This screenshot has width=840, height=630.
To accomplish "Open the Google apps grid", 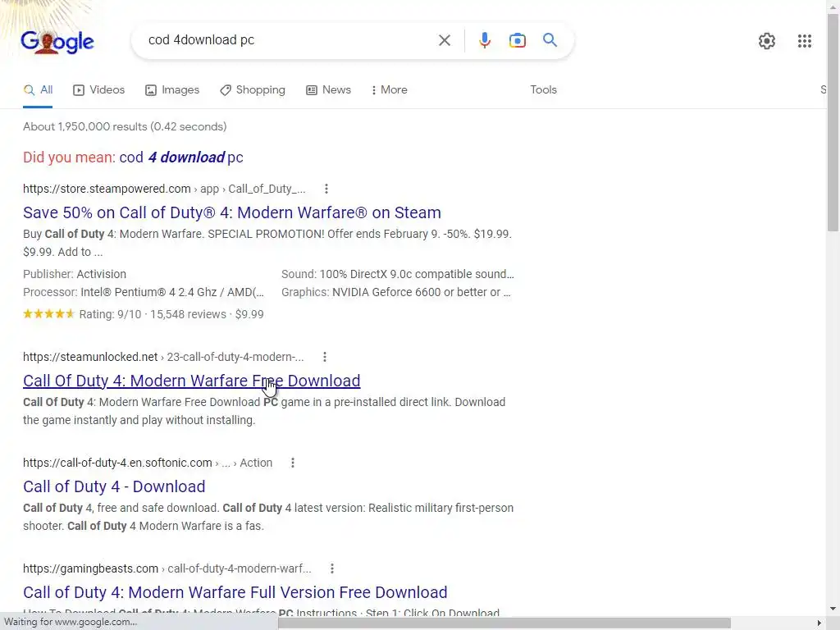I will pos(804,41).
